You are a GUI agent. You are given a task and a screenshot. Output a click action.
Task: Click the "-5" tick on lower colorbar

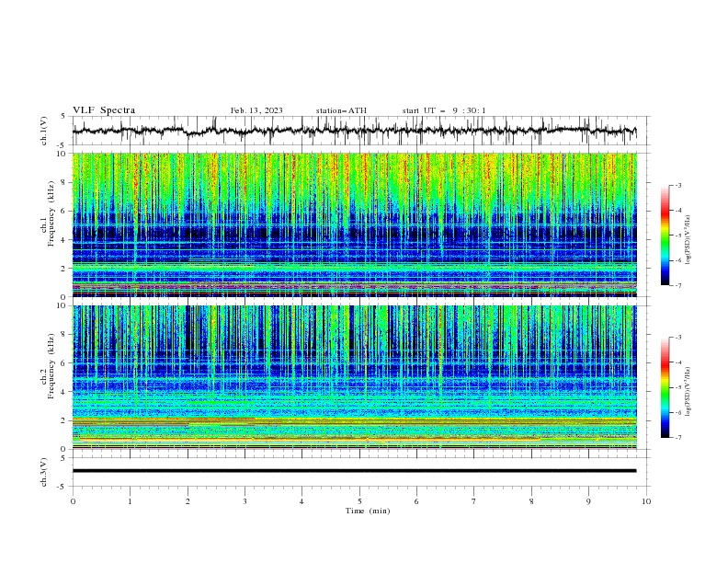tap(677, 387)
